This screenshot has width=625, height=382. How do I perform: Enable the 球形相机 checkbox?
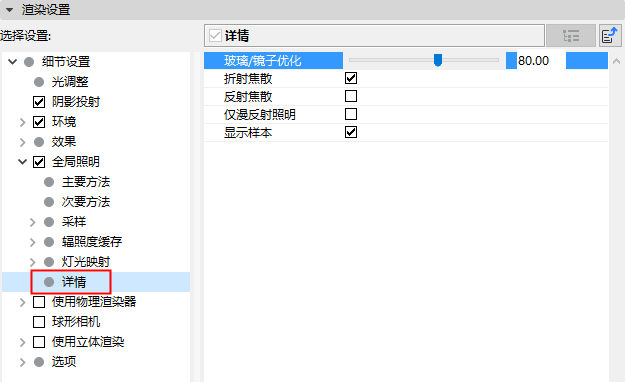(x=39, y=322)
